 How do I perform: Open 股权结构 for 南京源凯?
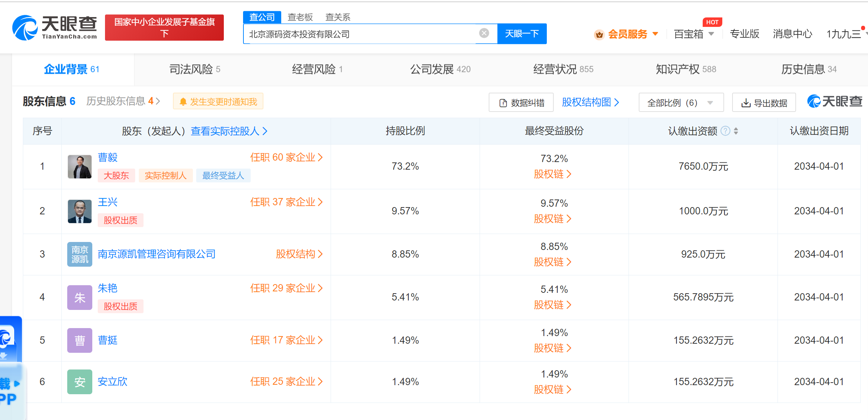point(299,254)
